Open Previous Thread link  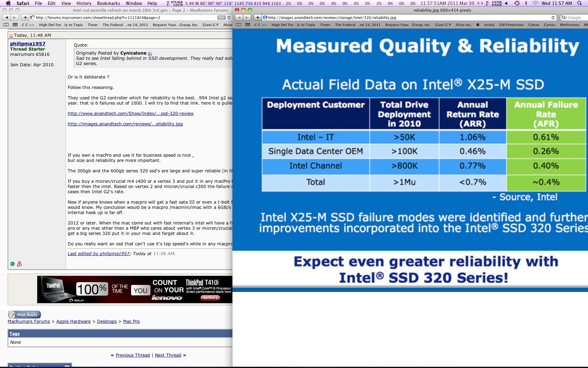133,355
